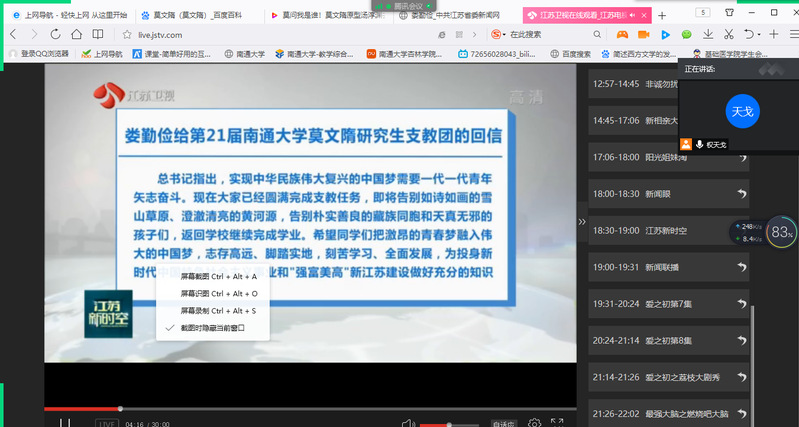Screen dimensions: 799x427
Task: Open video player settings gear
Action: [535, 423]
